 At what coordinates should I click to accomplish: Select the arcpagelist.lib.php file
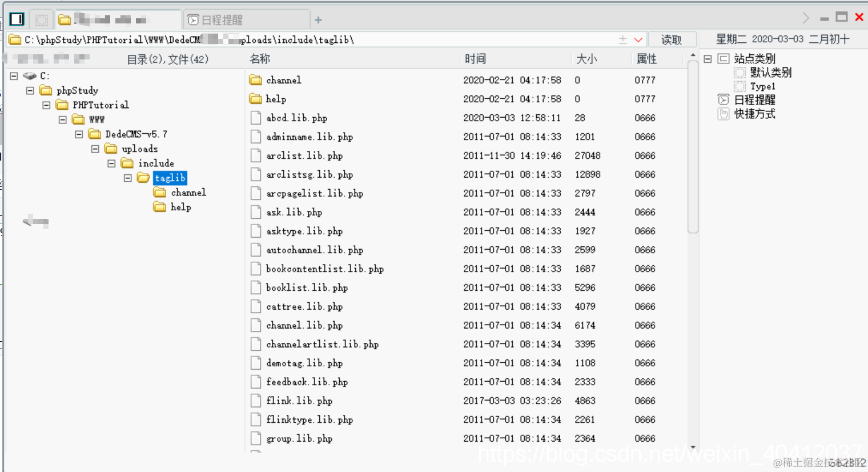click(315, 193)
